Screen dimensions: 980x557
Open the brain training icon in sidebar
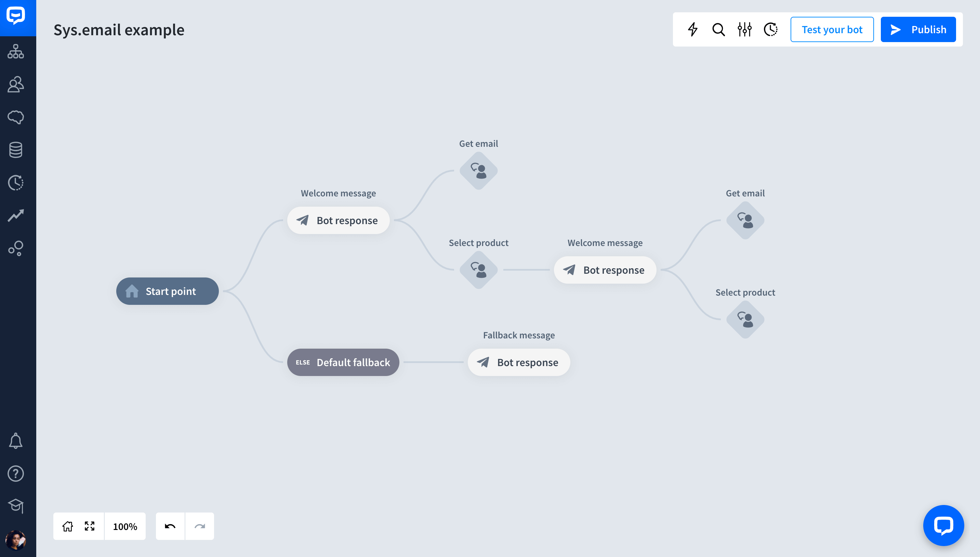pyautogui.click(x=16, y=117)
